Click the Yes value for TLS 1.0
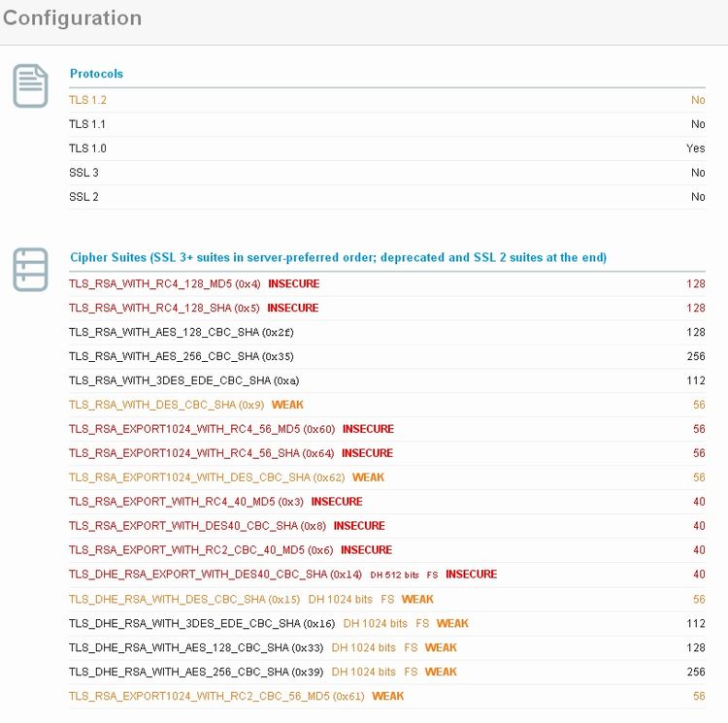 695,148
